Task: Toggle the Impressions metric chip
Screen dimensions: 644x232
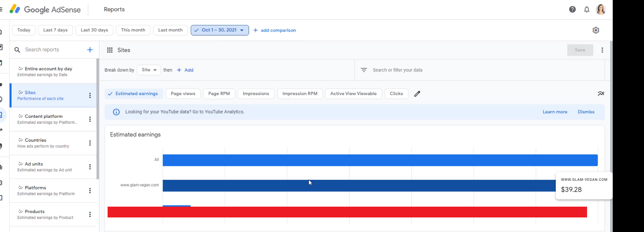Action: point(256,94)
